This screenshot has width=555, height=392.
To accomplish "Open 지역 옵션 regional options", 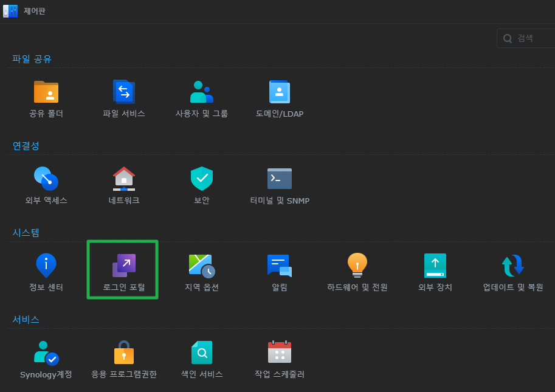I will (202, 266).
